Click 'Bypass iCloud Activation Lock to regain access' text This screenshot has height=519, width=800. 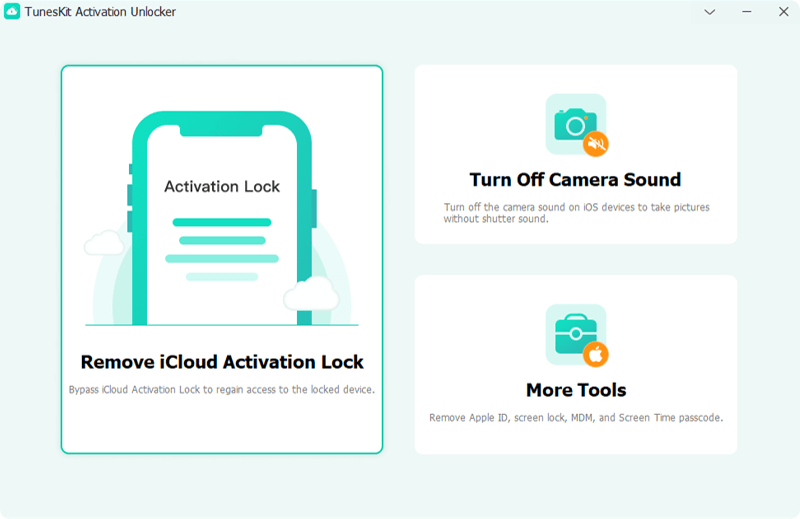(222, 389)
